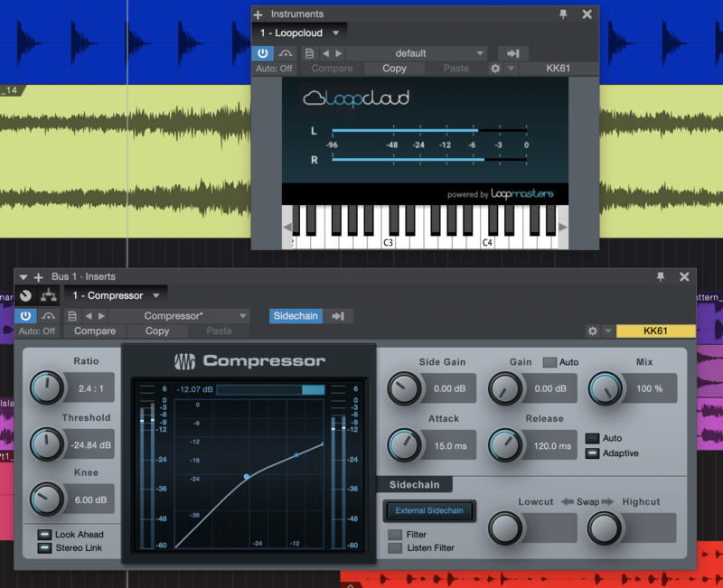Toggle the blue Sidechain button
This screenshot has height=588, width=723.
pos(296,316)
